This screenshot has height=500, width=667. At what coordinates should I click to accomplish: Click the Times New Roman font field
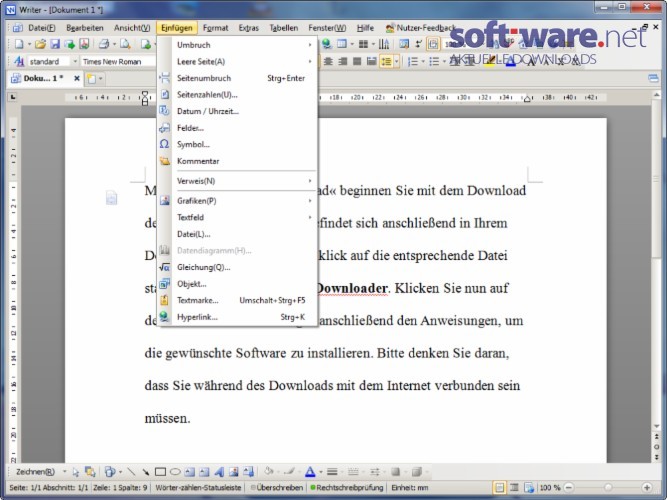pos(118,62)
